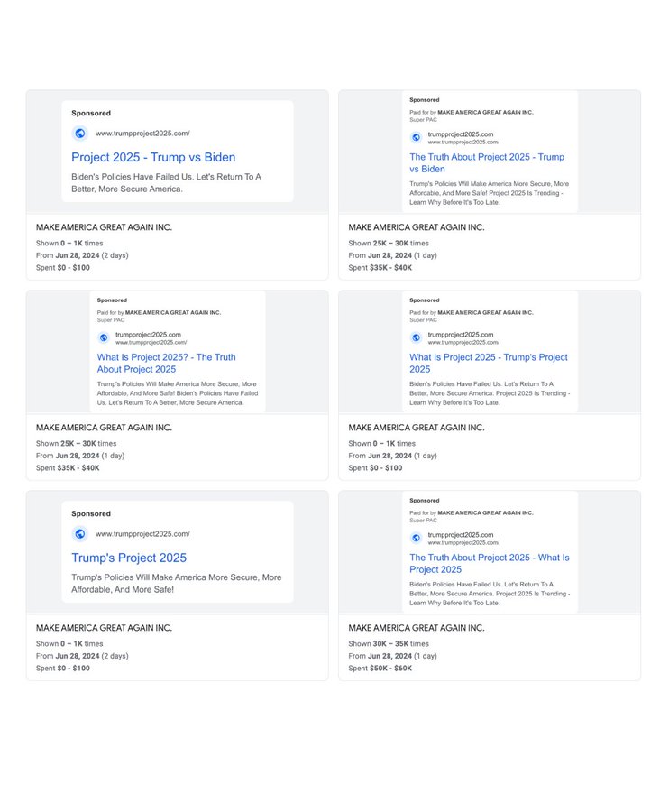This screenshot has height=812, width=669.
Task: Click description under 'What Is Project 2025? - The Truth About Project 2025'
Action: pos(178,393)
